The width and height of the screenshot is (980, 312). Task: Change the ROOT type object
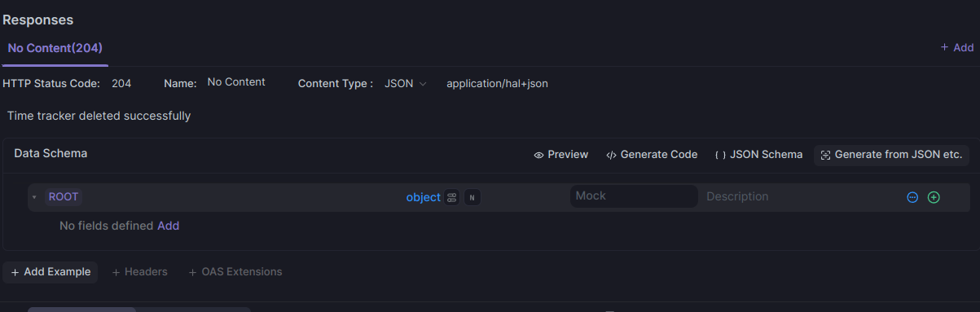423,197
